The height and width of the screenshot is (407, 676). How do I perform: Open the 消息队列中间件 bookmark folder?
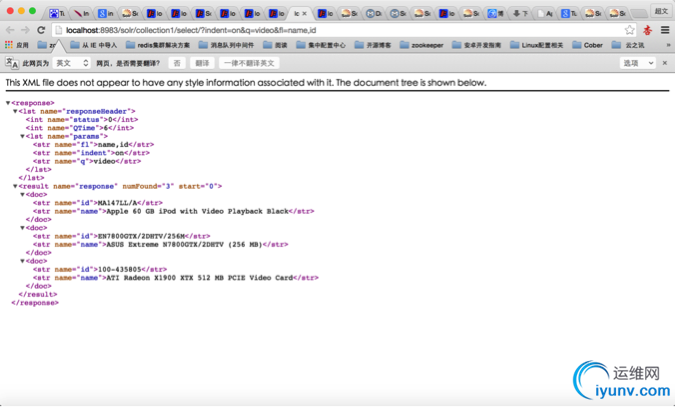coord(226,45)
